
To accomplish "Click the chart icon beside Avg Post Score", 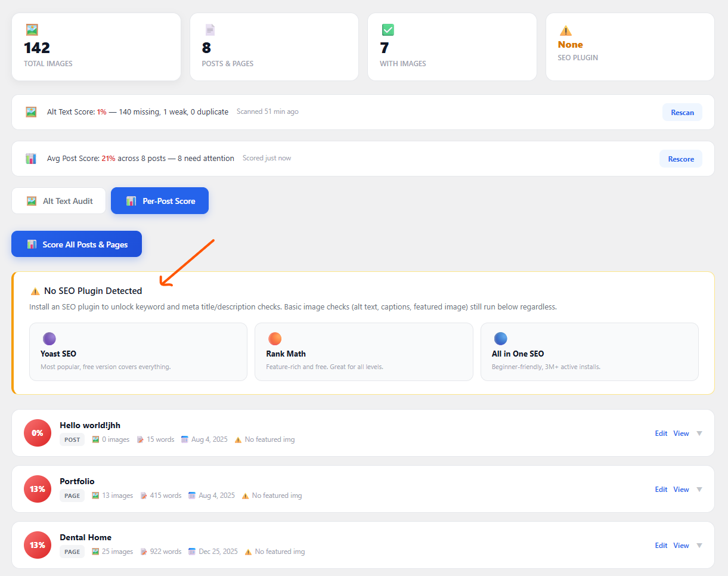I will (x=31, y=159).
